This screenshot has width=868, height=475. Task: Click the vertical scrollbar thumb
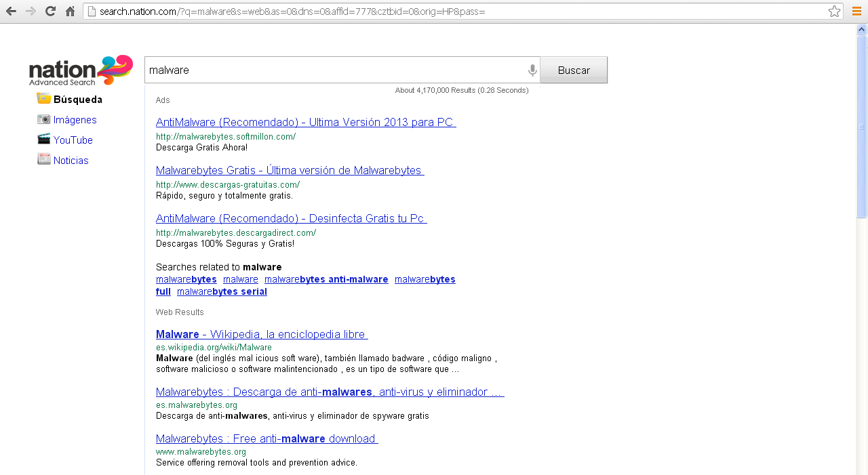pos(862,126)
